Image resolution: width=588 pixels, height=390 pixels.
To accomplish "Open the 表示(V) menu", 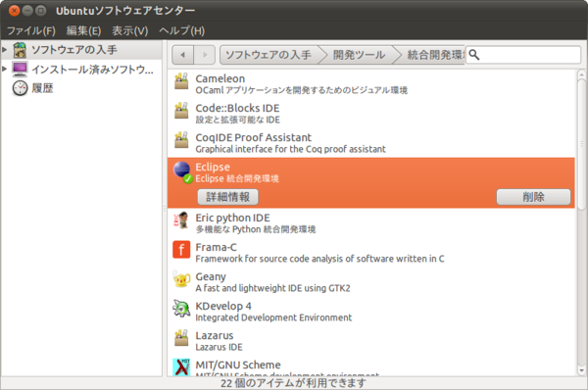I will [x=129, y=30].
